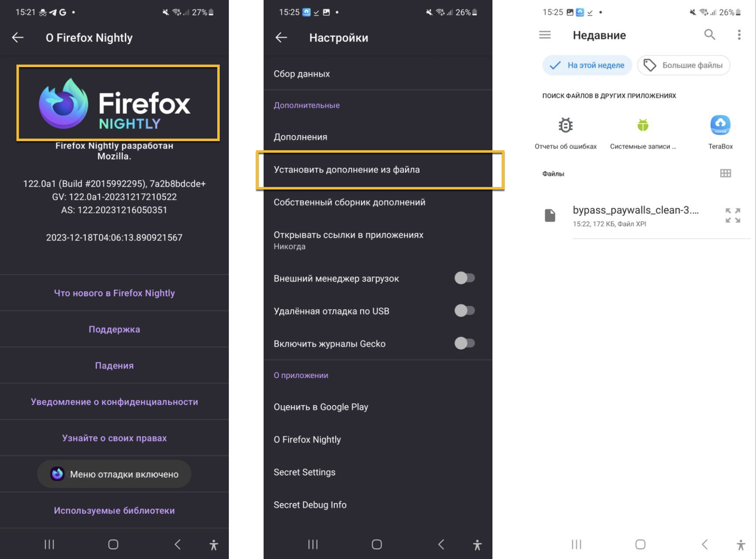This screenshot has width=756, height=559.
Task: Open the hamburger menu in the Недавние files app
Action: click(x=545, y=35)
